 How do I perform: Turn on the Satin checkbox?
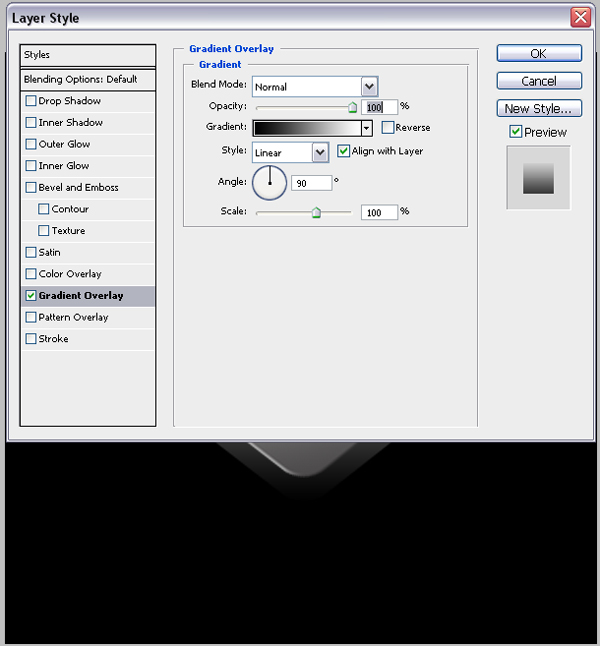tap(31, 252)
